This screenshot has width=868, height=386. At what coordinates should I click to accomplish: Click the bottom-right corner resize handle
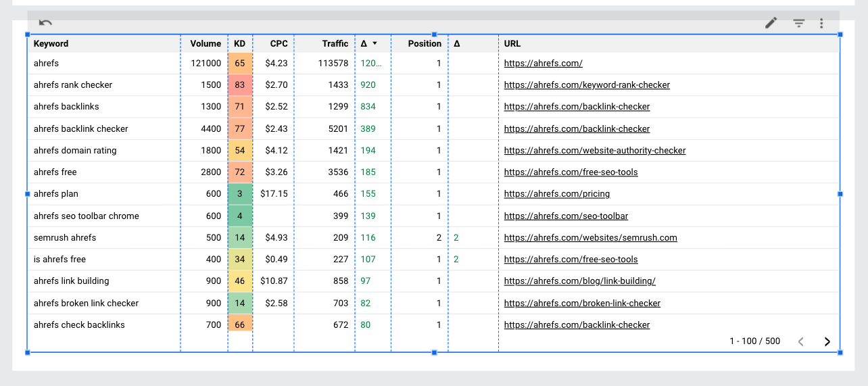(840, 352)
